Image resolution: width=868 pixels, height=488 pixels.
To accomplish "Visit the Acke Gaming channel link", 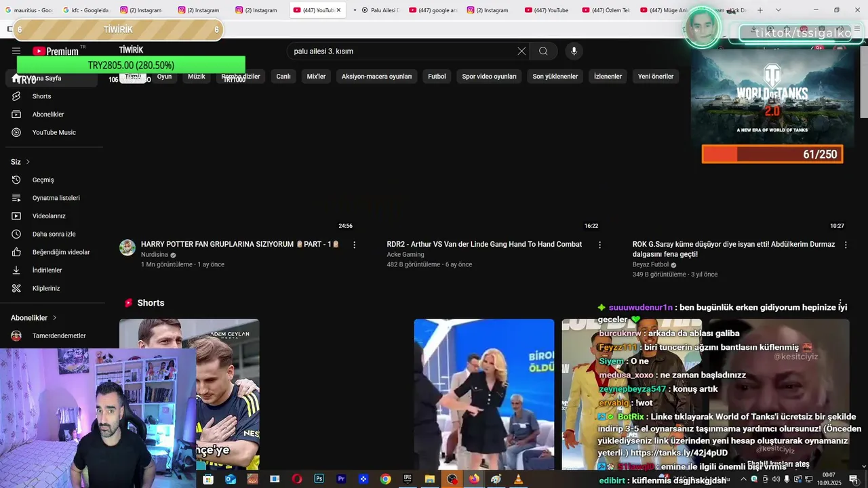I will coord(406,255).
